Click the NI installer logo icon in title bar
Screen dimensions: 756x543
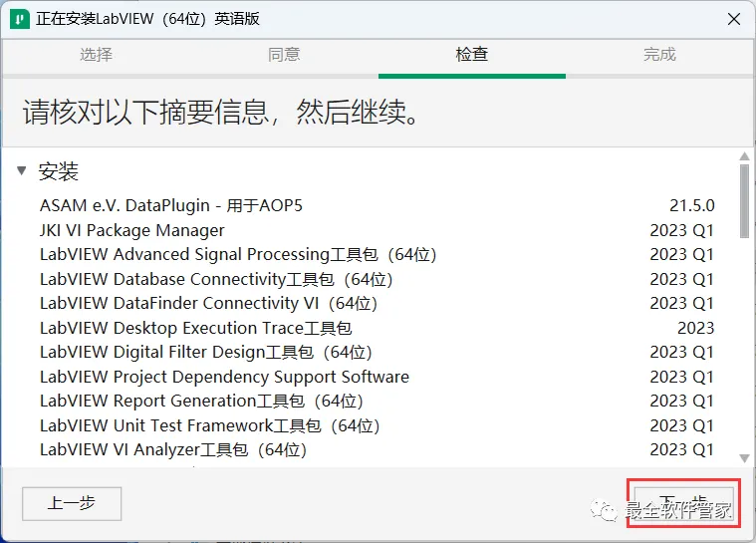tap(20, 19)
